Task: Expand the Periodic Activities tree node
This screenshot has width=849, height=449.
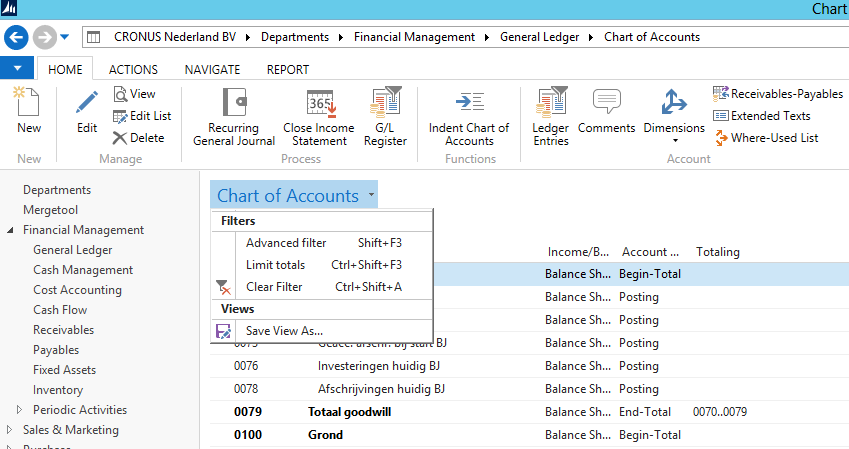Action: 19,410
